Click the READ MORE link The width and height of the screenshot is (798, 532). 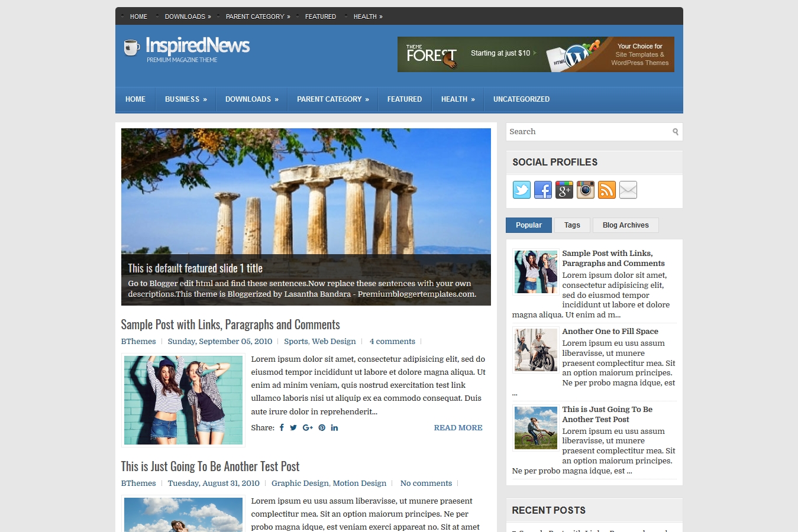pos(458,427)
